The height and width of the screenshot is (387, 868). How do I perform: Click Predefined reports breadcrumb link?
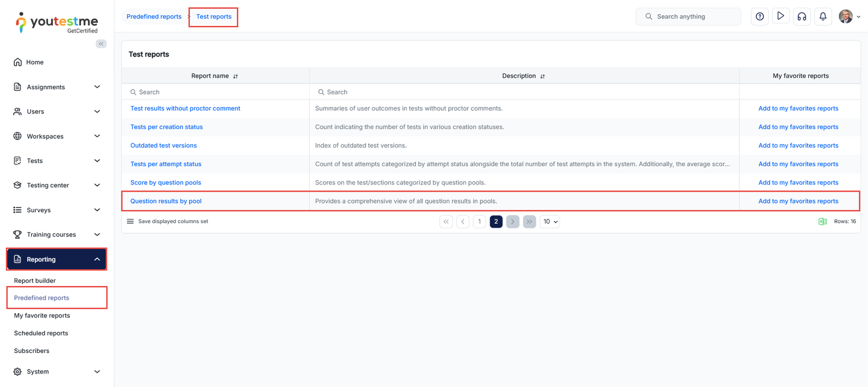[x=154, y=17]
